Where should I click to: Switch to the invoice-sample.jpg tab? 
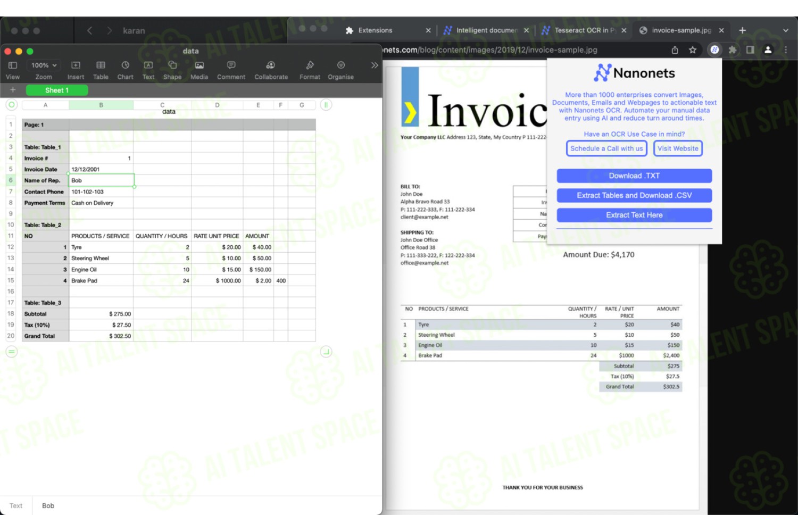681,30
